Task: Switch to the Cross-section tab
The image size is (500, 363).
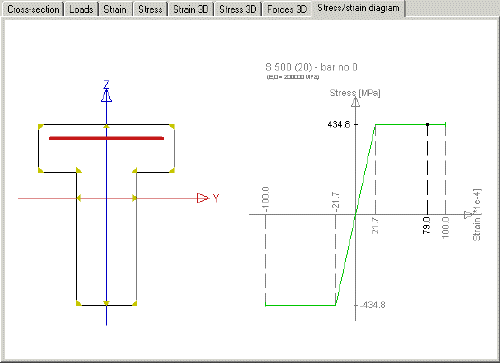Action: click(x=33, y=9)
